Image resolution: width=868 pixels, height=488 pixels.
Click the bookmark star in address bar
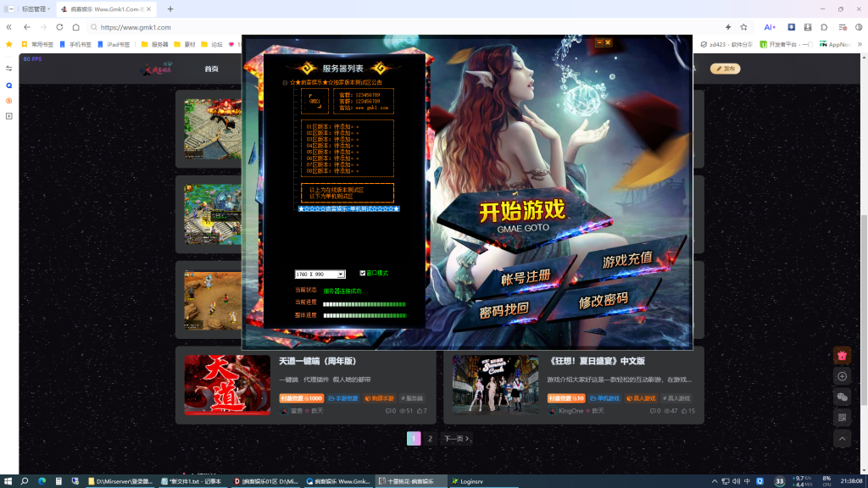743,27
